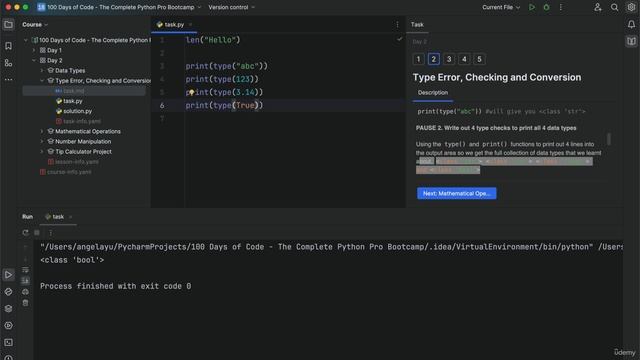Screen dimensions: 640x360
Task: Open the Project folder tool window
Action: coord(8,24)
